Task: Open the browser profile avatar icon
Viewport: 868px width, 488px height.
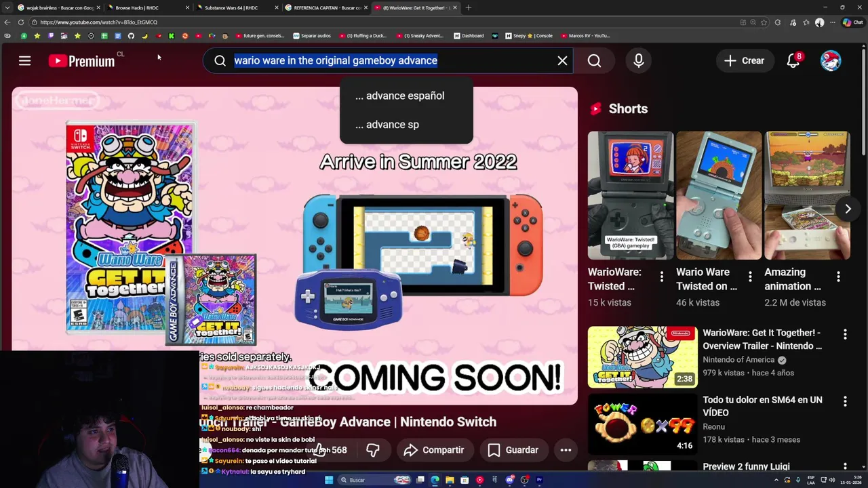Action: (x=819, y=22)
